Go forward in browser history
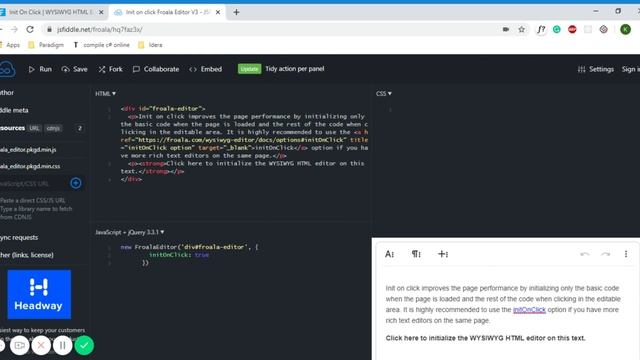Viewport: 640px width, 360px height. pos(14,29)
